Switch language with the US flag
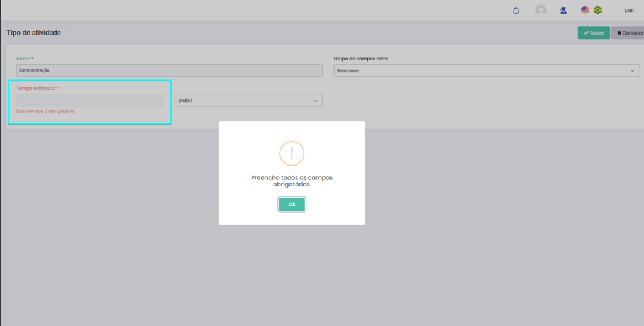644x326 pixels. 585,10
